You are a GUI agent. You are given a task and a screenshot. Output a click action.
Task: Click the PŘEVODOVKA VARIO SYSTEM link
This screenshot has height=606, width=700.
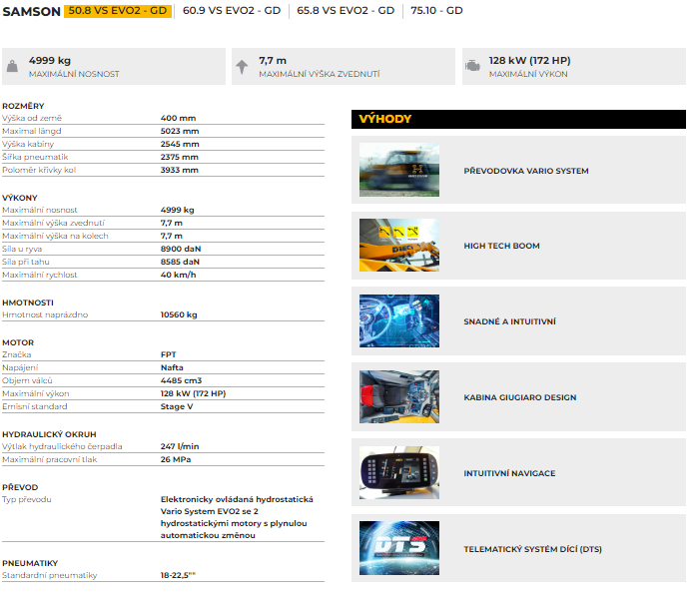coord(526,171)
